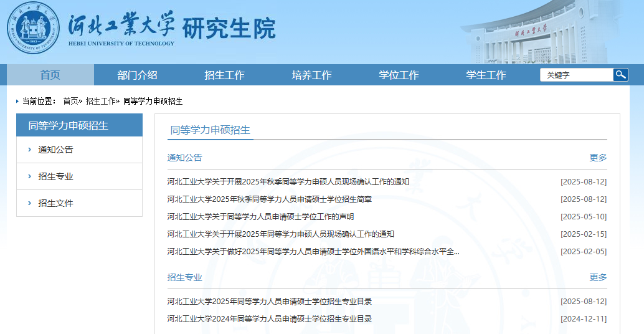Viewport: 644px width, 334px height.
Task: Click 首页 in the breadcrumb path
Action: point(70,101)
